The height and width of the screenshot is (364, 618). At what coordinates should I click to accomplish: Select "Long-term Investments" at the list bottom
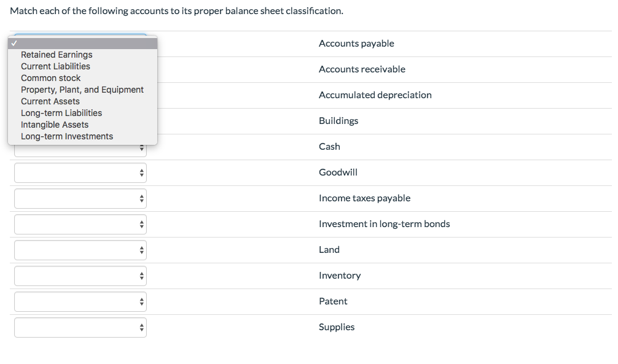click(66, 136)
